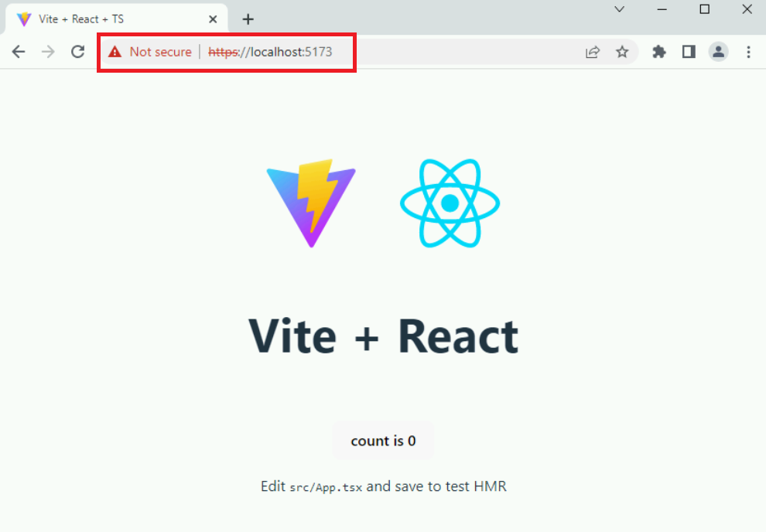Open the Not secure warning triangle
The width and height of the screenshot is (766, 532).
pos(115,52)
